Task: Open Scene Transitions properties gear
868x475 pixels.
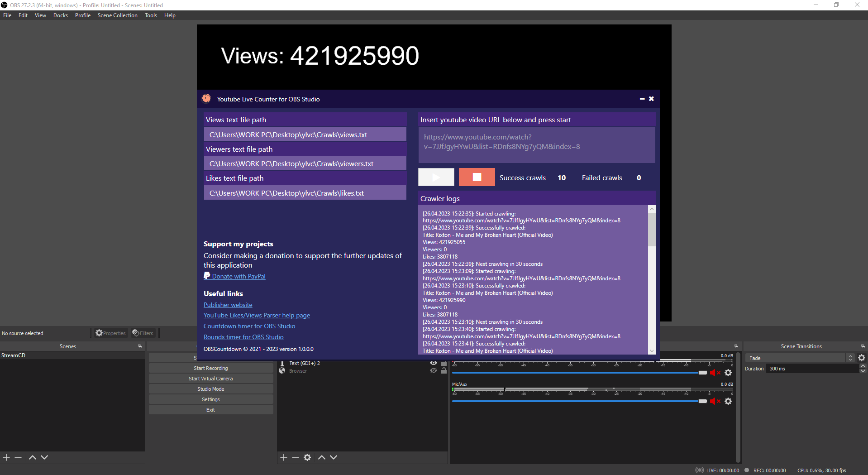Action: point(862,358)
